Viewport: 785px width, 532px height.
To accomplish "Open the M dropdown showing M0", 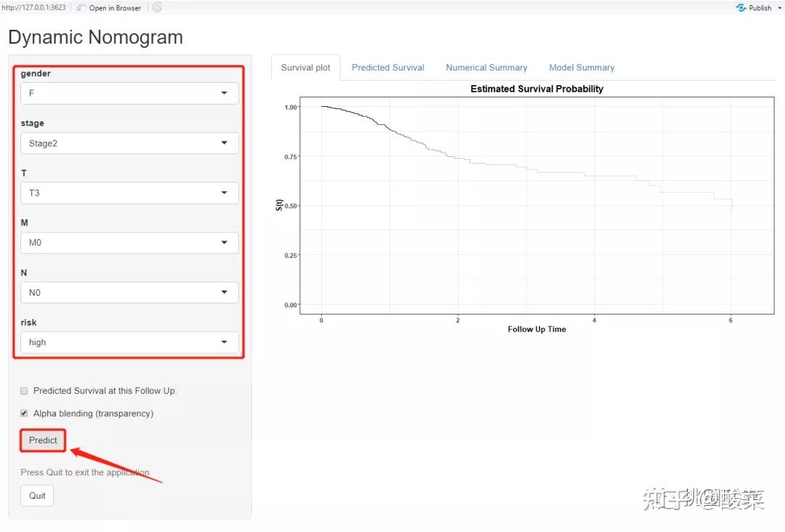I will (x=129, y=243).
